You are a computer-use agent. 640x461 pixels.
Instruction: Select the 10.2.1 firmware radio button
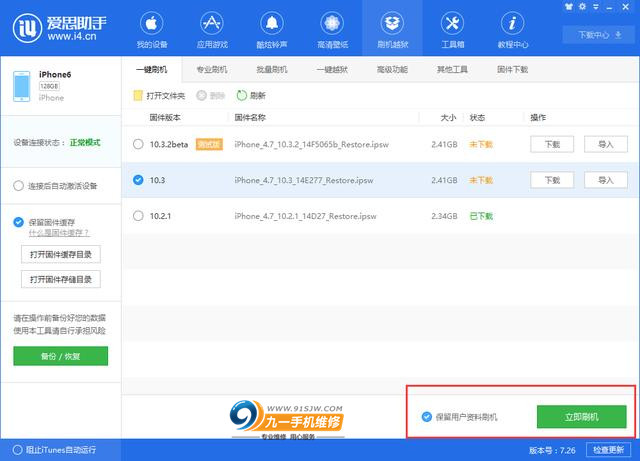tap(138, 216)
